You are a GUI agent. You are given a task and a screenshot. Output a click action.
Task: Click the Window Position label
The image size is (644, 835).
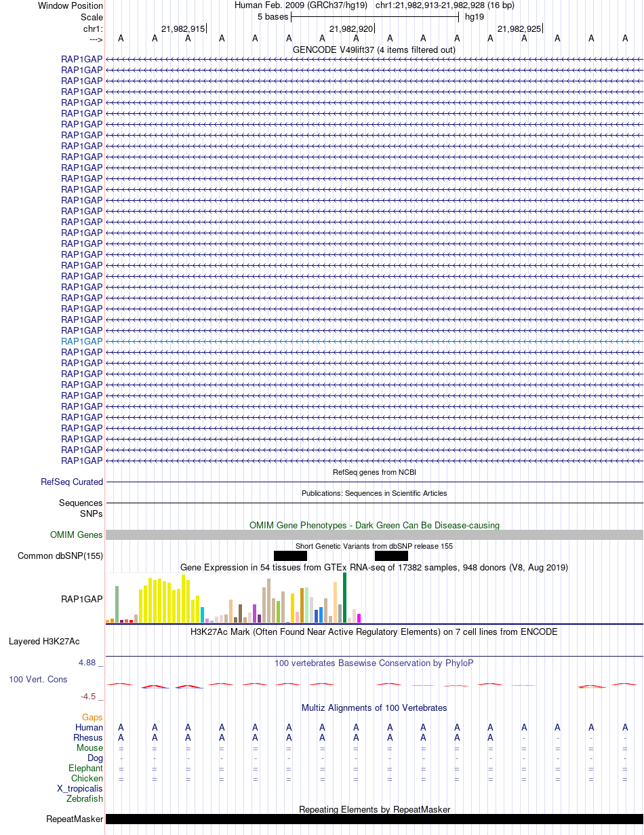(71, 6)
